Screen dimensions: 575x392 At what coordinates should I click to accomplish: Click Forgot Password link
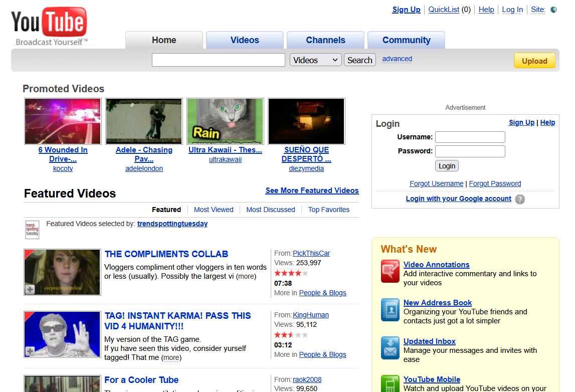point(495,183)
